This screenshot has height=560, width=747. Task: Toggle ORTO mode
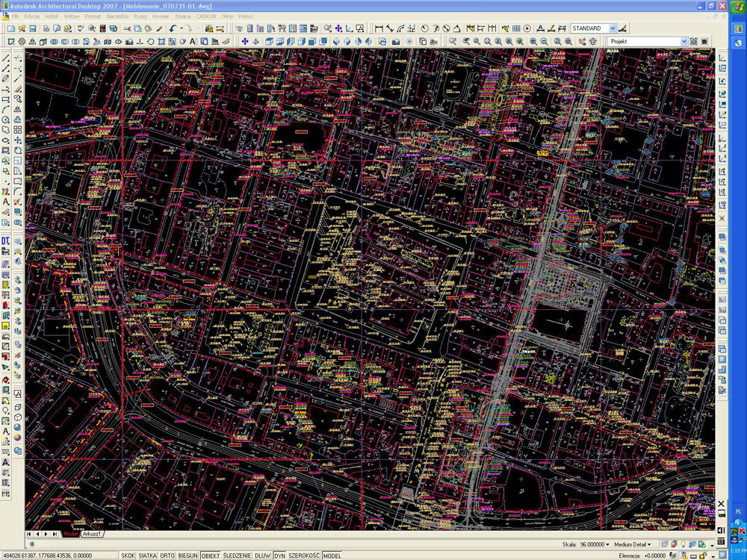tap(167, 556)
